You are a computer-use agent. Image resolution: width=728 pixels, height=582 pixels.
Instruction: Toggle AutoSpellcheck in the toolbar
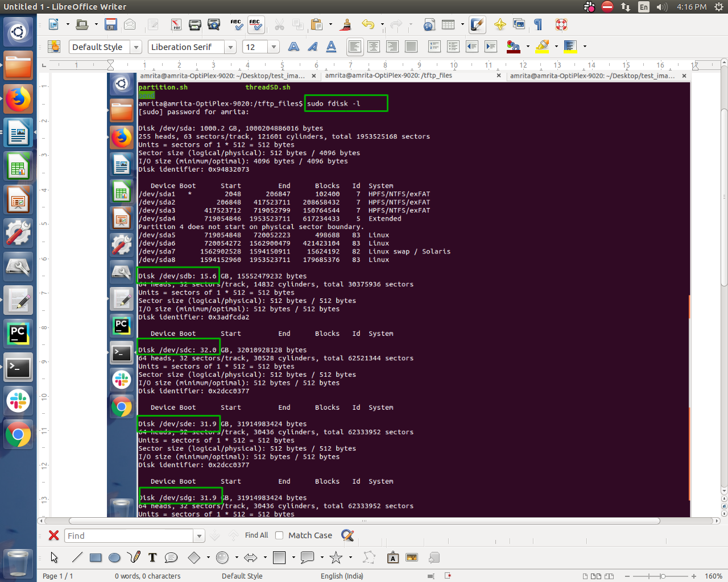(255, 24)
